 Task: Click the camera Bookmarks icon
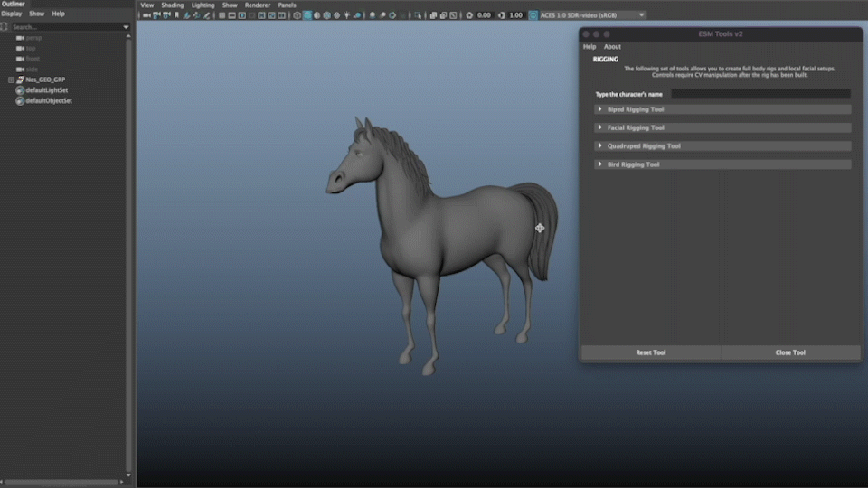pos(176,15)
